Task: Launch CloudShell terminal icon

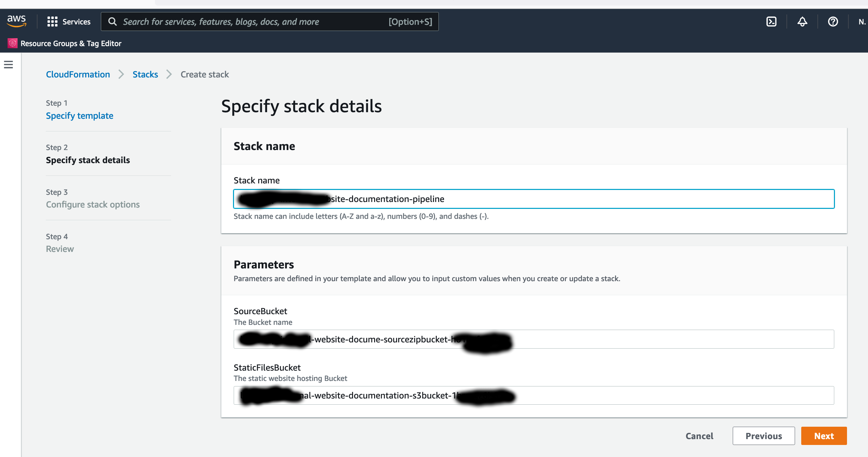Action: click(x=771, y=22)
